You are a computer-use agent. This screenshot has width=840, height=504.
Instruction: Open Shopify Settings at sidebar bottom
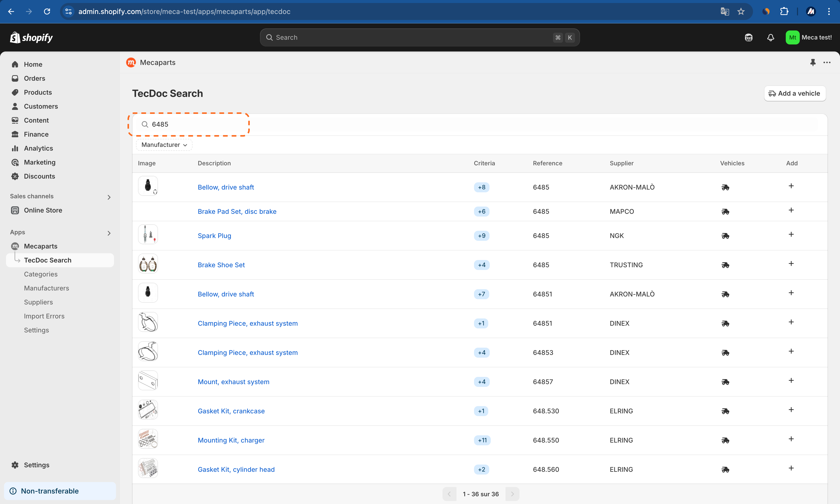point(36,465)
